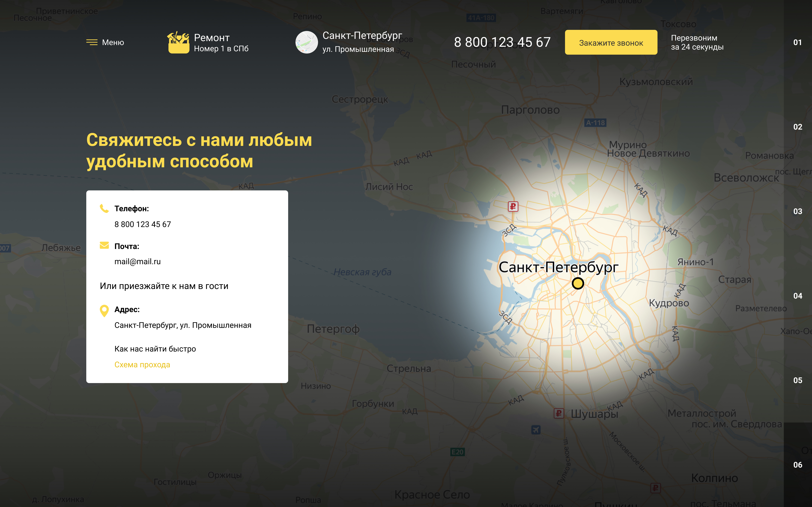Click the yellow envelope mail icon
This screenshot has width=812, height=507.
pos(104,245)
